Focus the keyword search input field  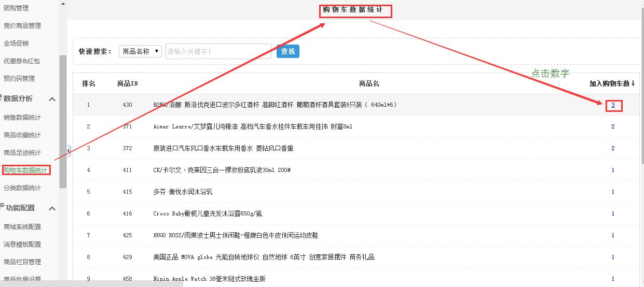[218, 51]
